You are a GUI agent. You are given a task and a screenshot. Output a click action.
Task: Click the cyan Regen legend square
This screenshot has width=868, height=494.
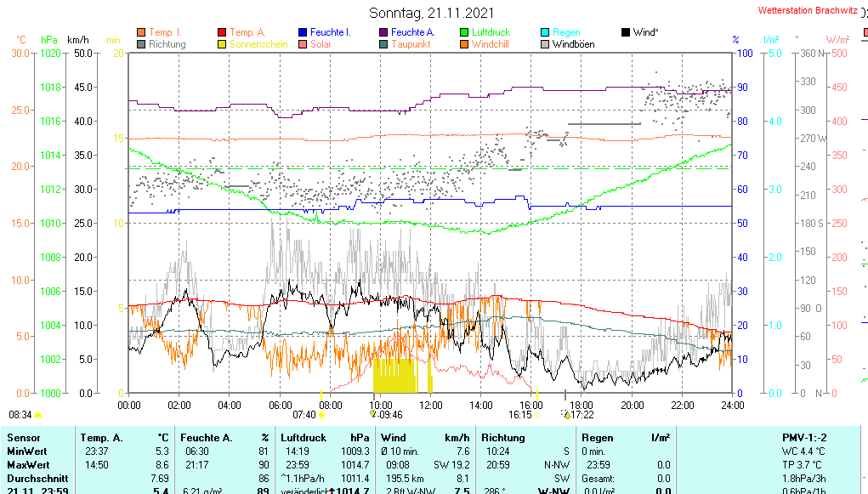[x=545, y=32]
